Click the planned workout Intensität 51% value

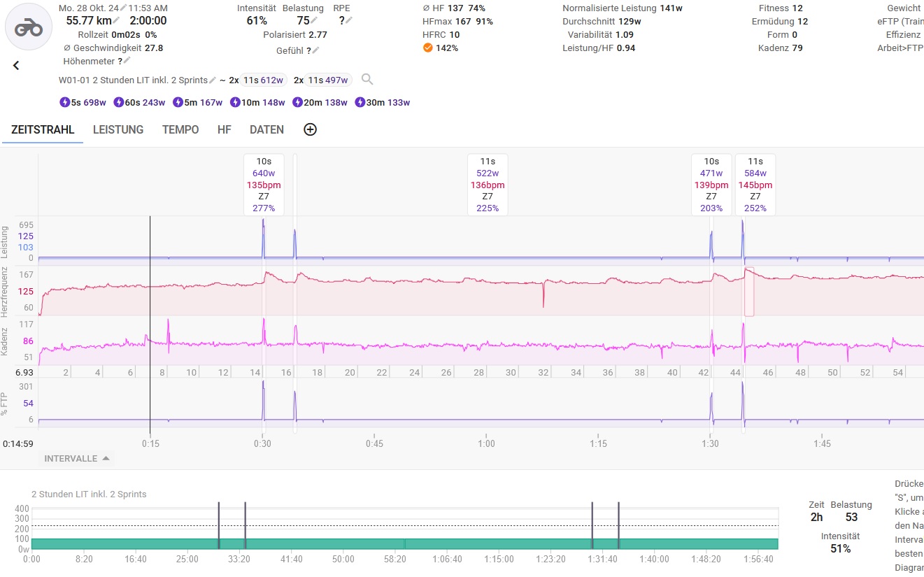(x=840, y=549)
